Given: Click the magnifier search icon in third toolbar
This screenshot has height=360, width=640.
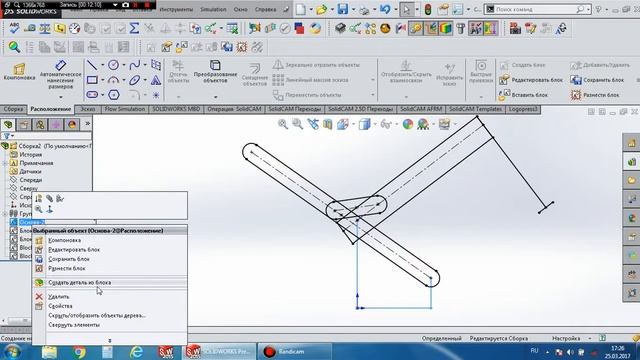Looking at the screenshot, I should (x=14, y=47).
